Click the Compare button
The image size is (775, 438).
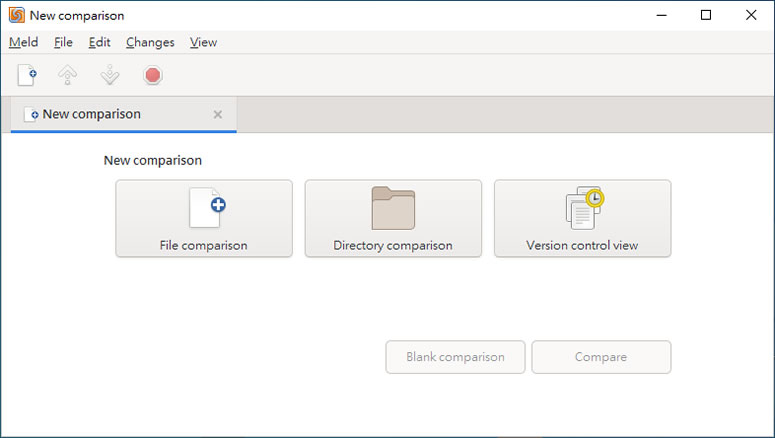coord(602,357)
